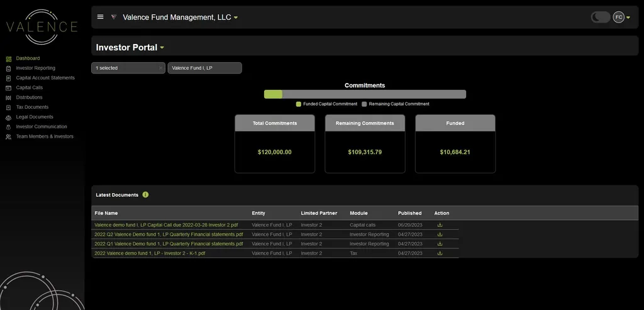Download the 2022 Q2 Quarterly Financial statements
The height and width of the screenshot is (310, 644).
click(x=440, y=234)
